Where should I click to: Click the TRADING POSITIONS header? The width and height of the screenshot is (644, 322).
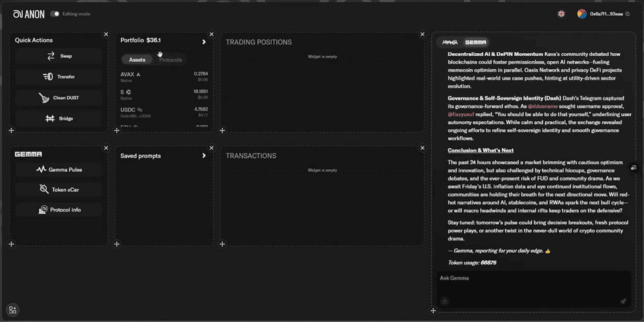[259, 42]
